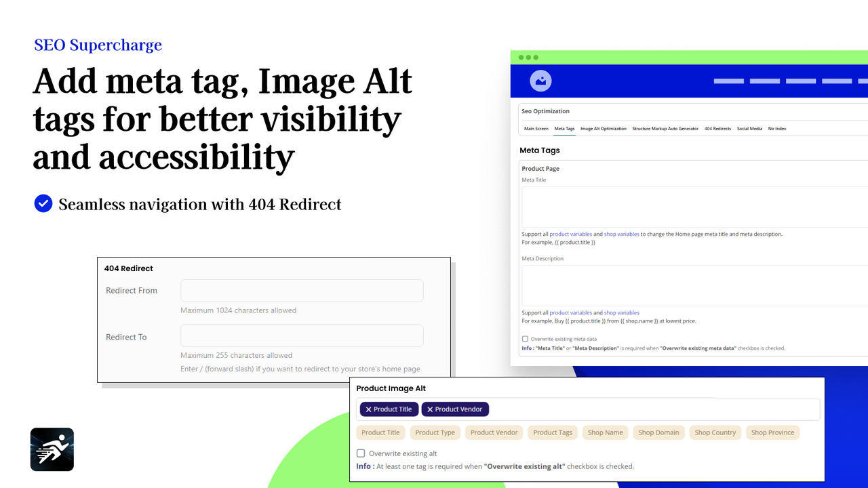The height and width of the screenshot is (488, 868).
Task: Open Structure Markup Auto Generator tab
Action: 665,129
